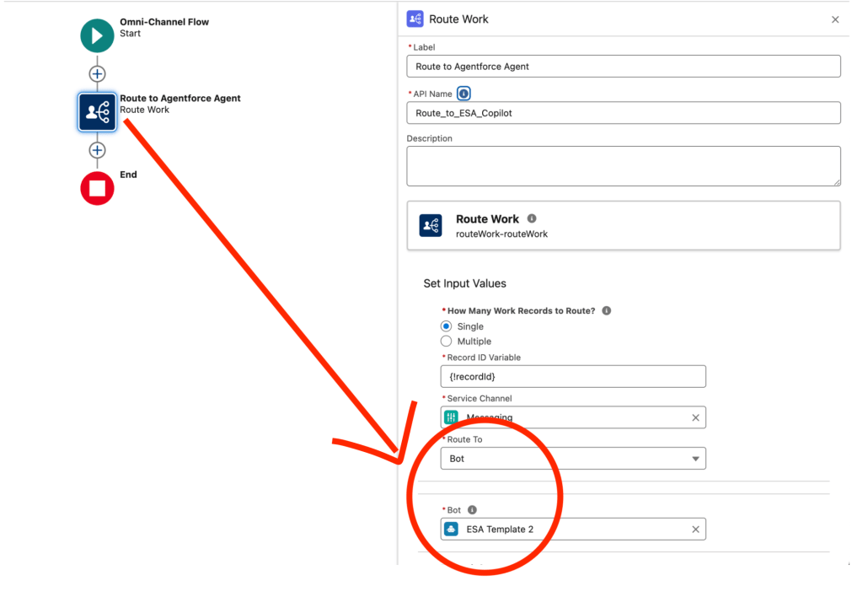Open the Bot lookup showing ESA Template 2

[x=565, y=530]
